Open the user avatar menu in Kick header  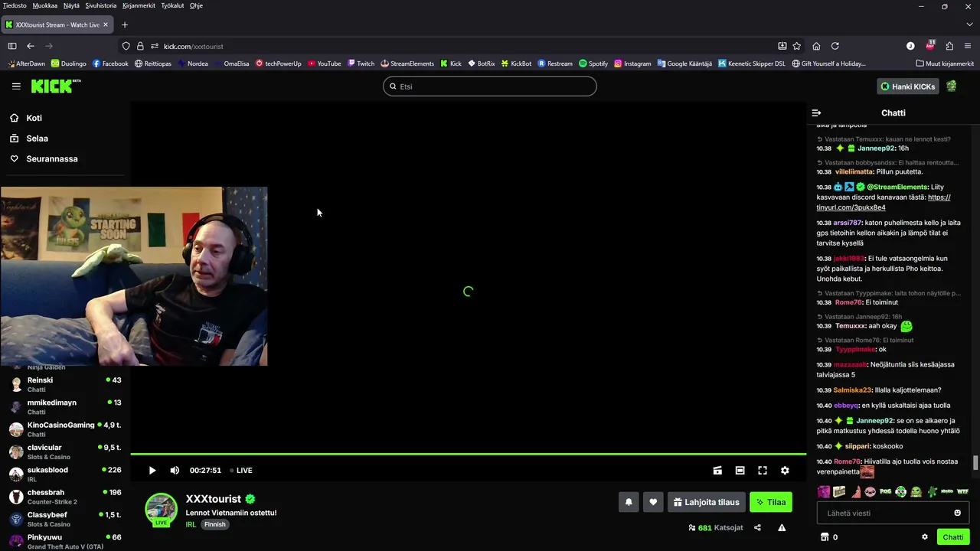coord(952,86)
